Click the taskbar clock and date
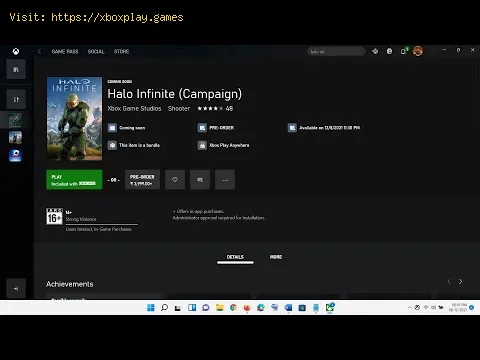480x360 pixels. tap(459, 307)
